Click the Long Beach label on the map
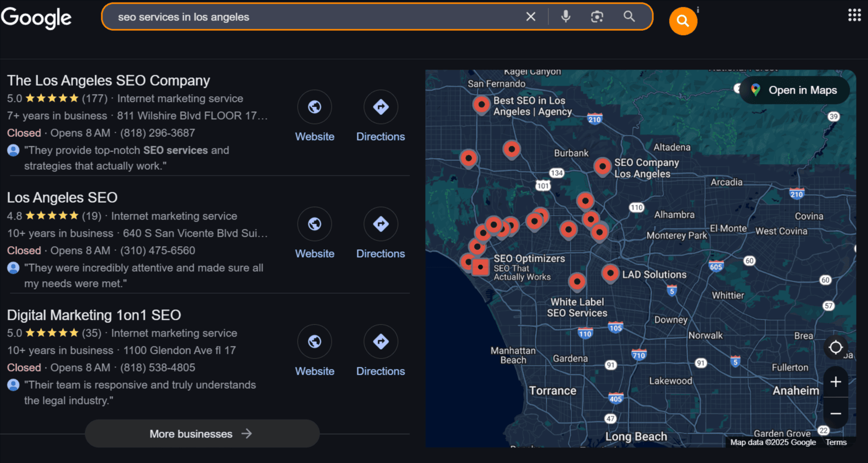The height and width of the screenshot is (463, 868). pyautogui.click(x=636, y=436)
